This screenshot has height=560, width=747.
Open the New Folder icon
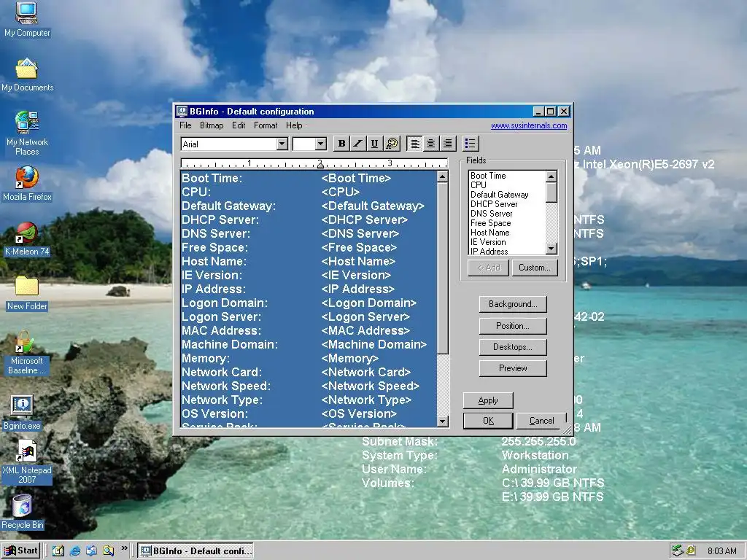coord(27,294)
